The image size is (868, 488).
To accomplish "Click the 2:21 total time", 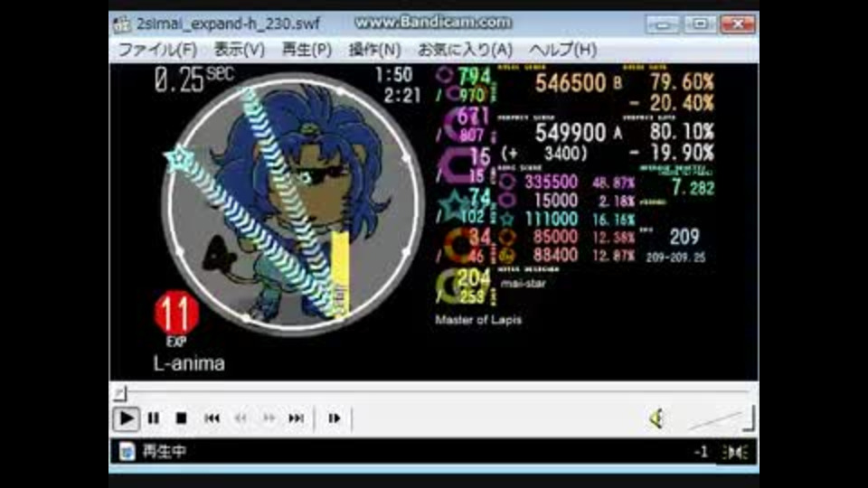I will click(x=402, y=96).
